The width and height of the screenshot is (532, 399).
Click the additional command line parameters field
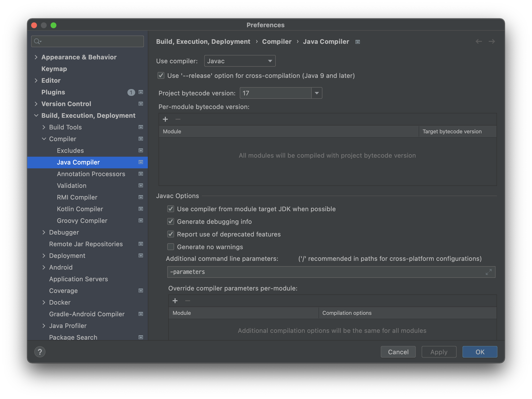coord(326,272)
